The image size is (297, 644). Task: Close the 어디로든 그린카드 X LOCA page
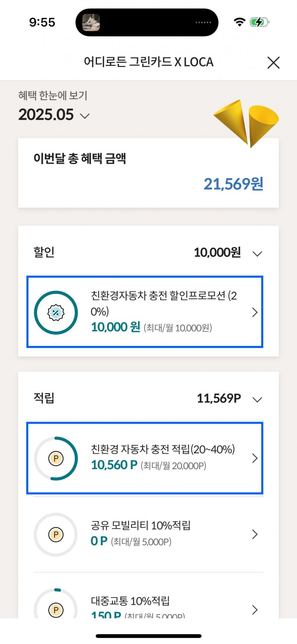click(273, 62)
